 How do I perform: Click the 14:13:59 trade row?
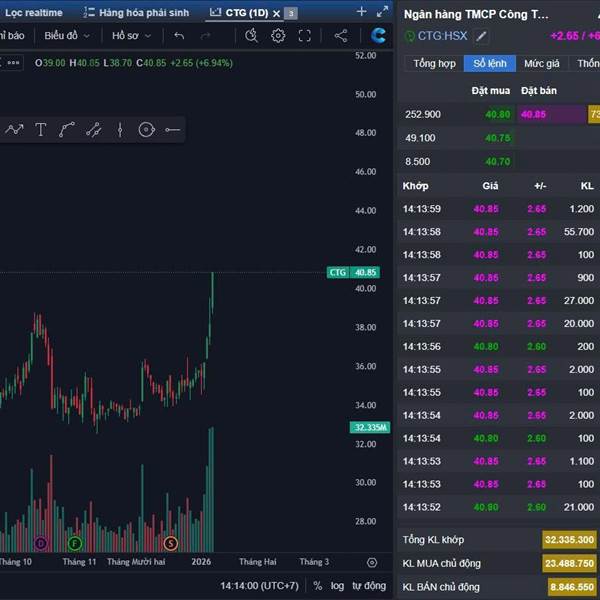(x=499, y=209)
